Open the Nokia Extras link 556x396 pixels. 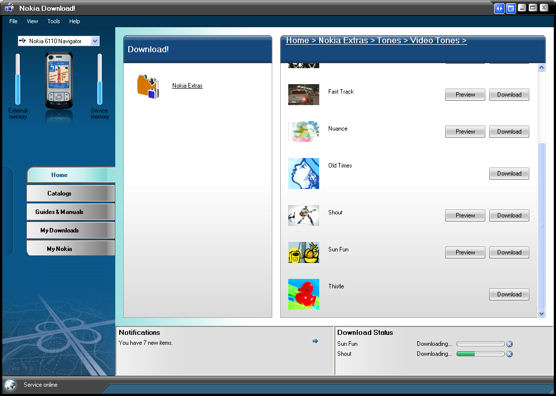(x=187, y=86)
